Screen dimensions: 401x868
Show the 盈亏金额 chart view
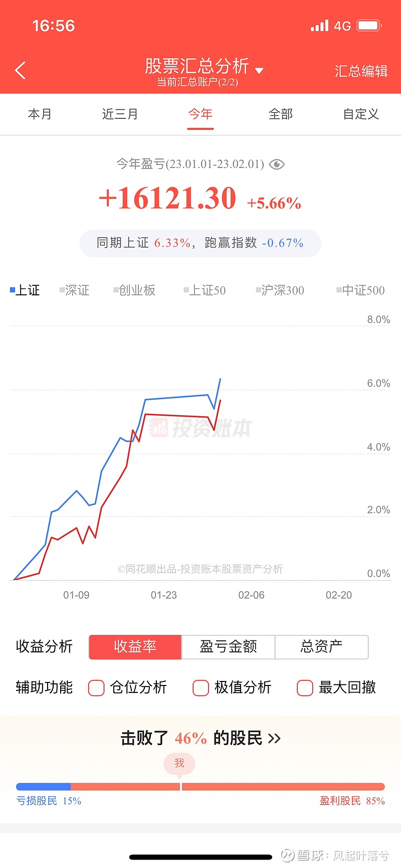(x=228, y=647)
